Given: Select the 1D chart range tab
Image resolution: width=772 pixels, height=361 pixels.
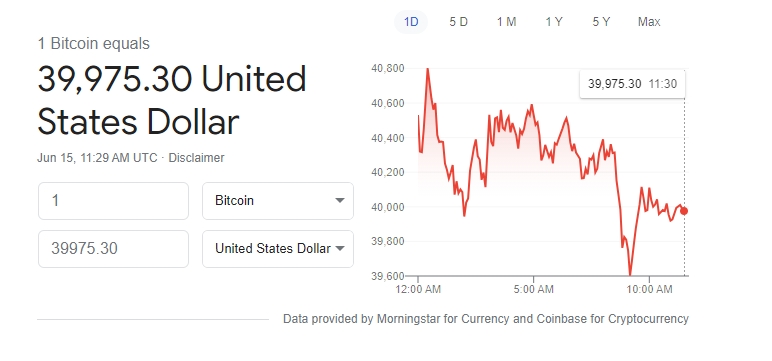Looking at the screenshot, I should pyautogui.click(x=411, y=22).
